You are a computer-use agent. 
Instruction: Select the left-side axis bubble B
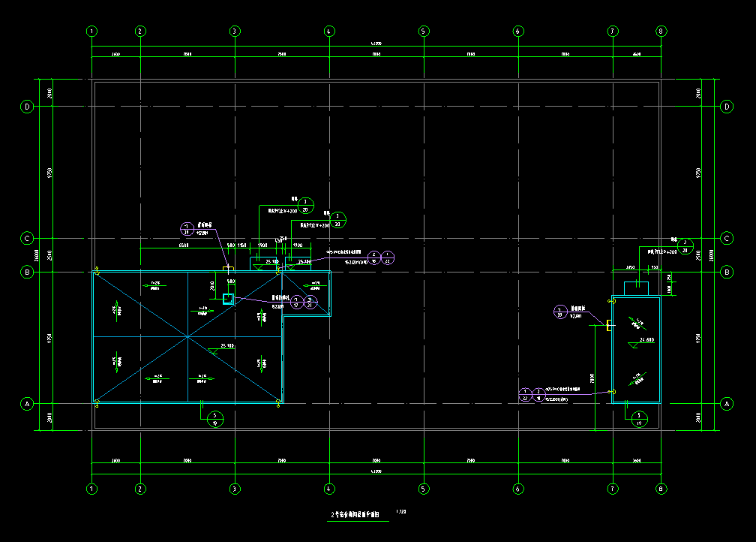pos(28,272)
